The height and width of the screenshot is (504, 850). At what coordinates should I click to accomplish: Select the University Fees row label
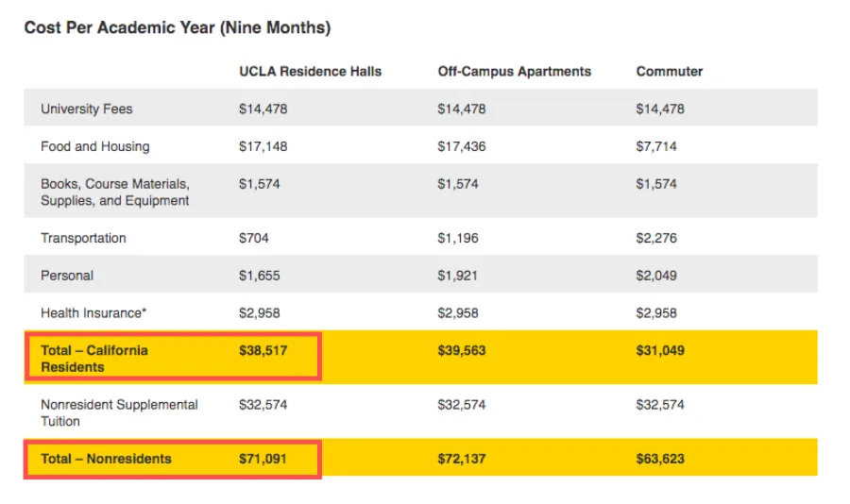coord(87,109)
